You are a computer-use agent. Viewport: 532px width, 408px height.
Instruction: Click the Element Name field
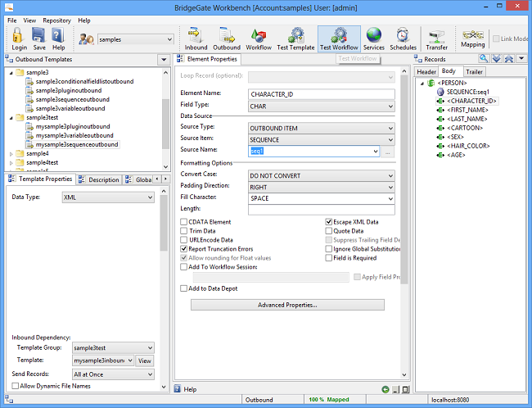point(322,94)
